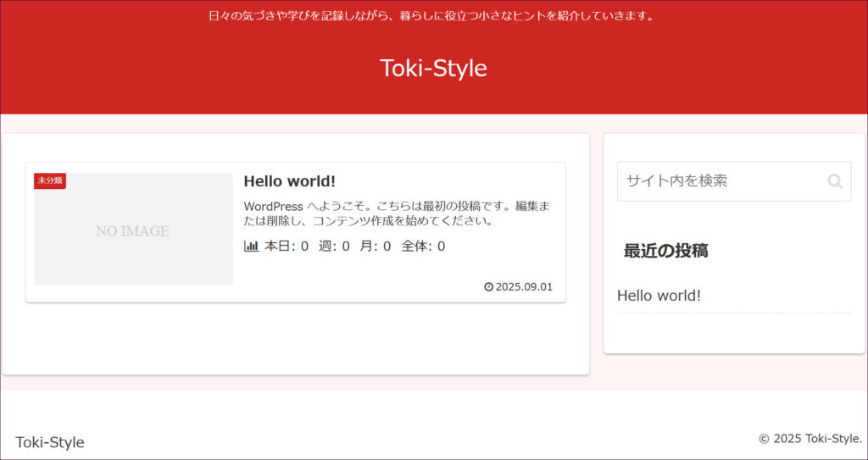Click the clock icon beside the date

488,287
